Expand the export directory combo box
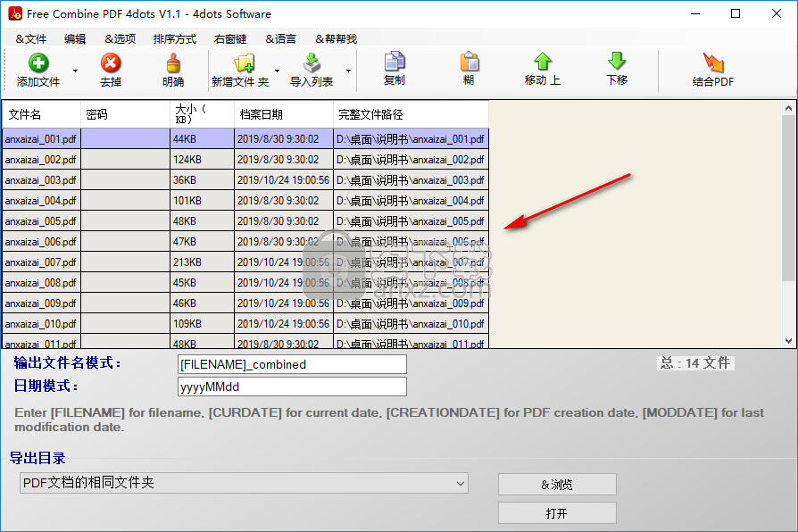Image resolution: width=798 pixels, height=532 pixels. click(461, 483)
